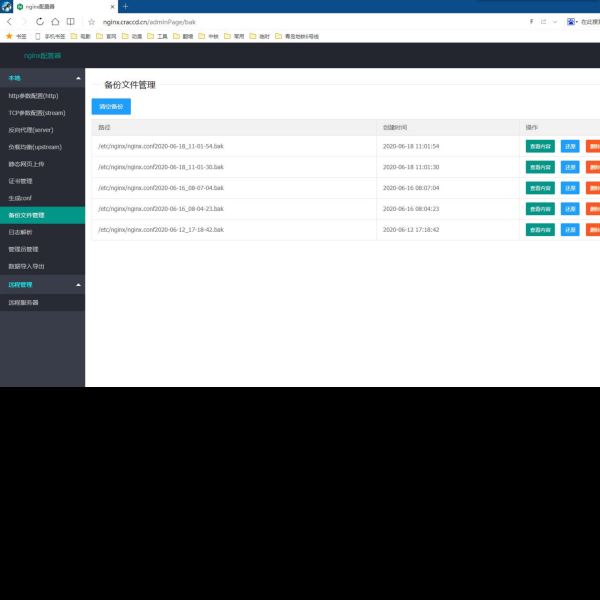Restore the 17-18-42.bak backup
The width and height of the screenshot is (600, 600).
[x=570, y=230]
